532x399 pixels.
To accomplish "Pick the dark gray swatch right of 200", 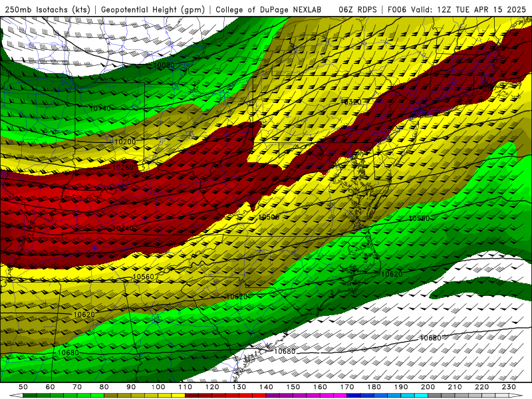I will point(435,396).
